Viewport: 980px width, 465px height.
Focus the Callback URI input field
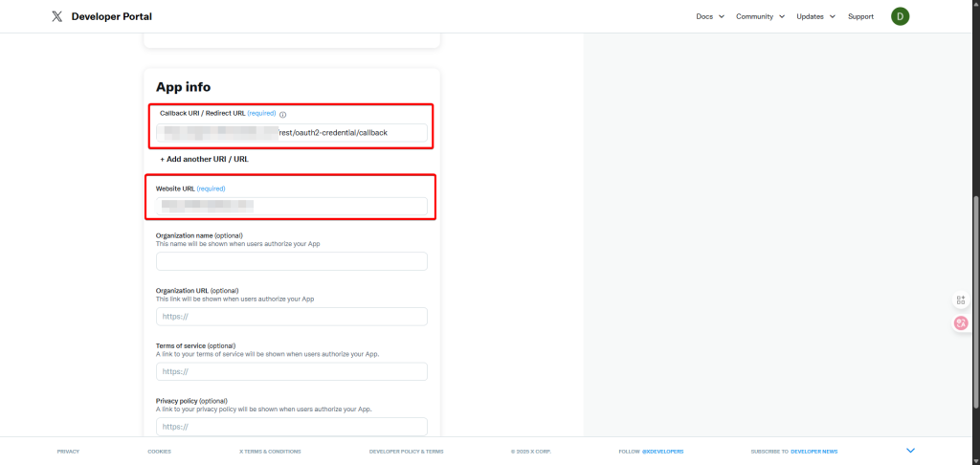click(x=292, y=132)
